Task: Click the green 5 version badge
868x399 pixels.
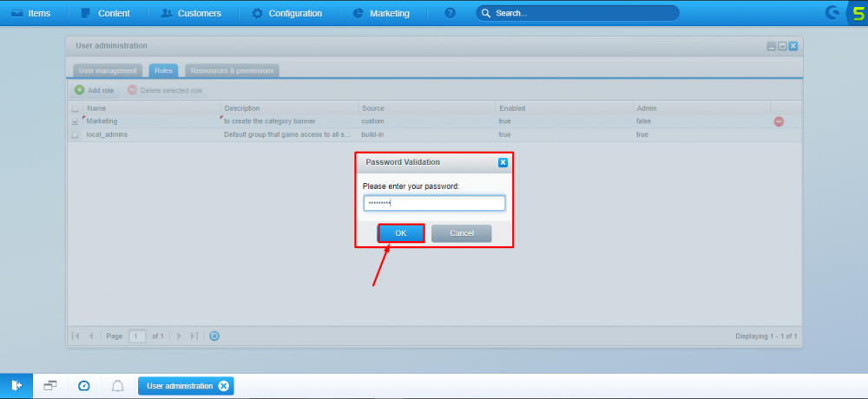Action: 858,13
